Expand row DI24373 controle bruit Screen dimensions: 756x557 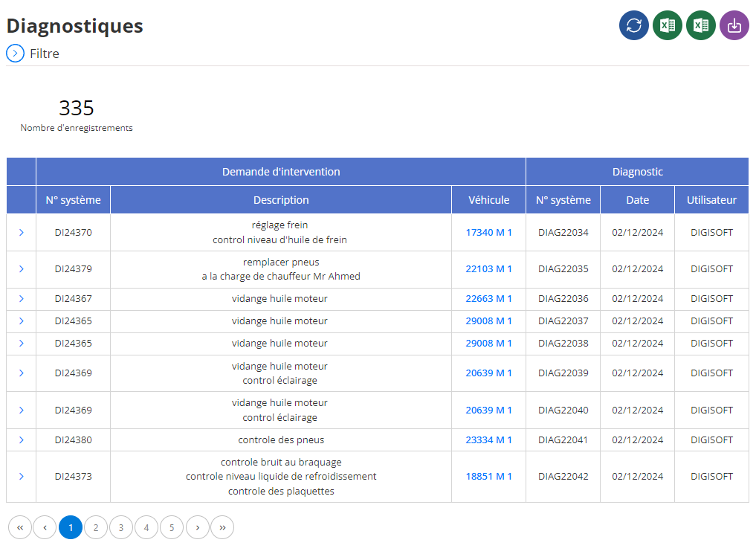(x=22, y=477)
